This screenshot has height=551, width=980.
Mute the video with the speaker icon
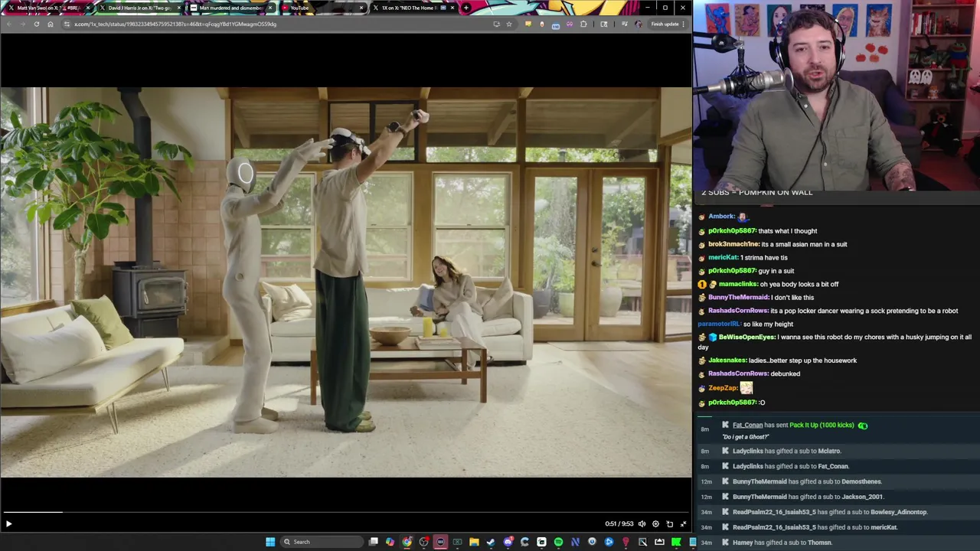click(642, 524)
